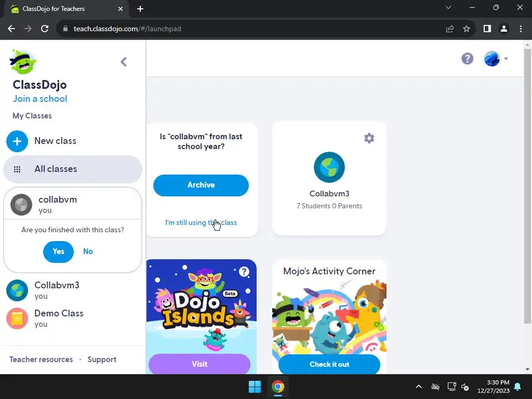Open a new browser tab
Viewport: 532px width, 399px height.
pos(140,9)
